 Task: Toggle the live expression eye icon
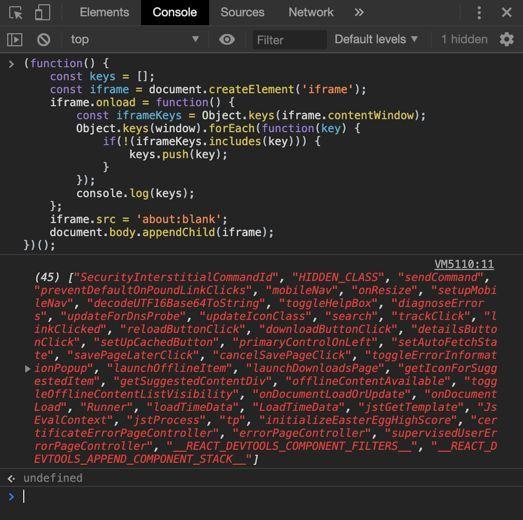(227, 40)
